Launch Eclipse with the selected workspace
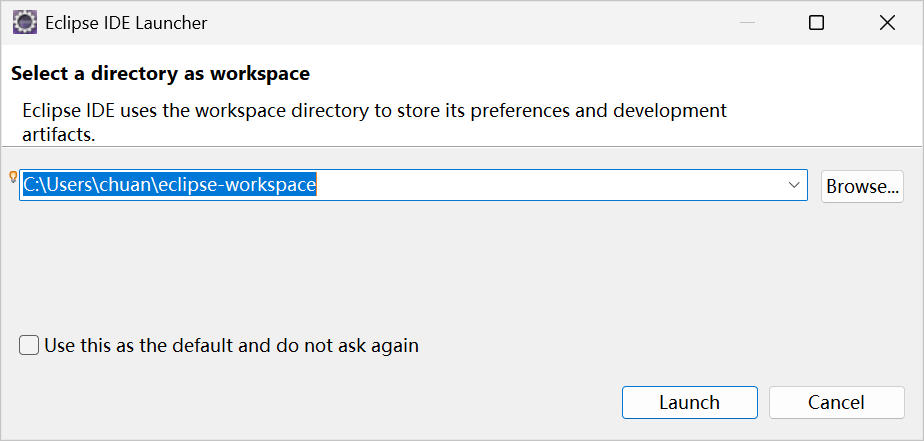 click(x=689, y=403)
